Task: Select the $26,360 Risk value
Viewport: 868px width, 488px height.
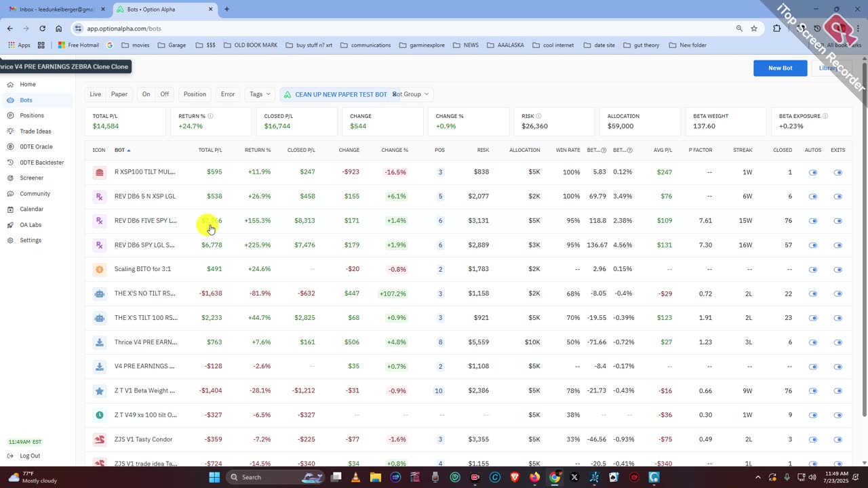Action: pyautogui.click(x=534, y=126)
